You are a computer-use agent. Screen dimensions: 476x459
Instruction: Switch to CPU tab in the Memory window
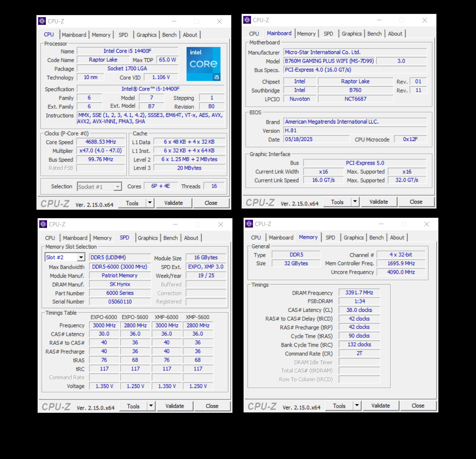(x=256, y=238)
